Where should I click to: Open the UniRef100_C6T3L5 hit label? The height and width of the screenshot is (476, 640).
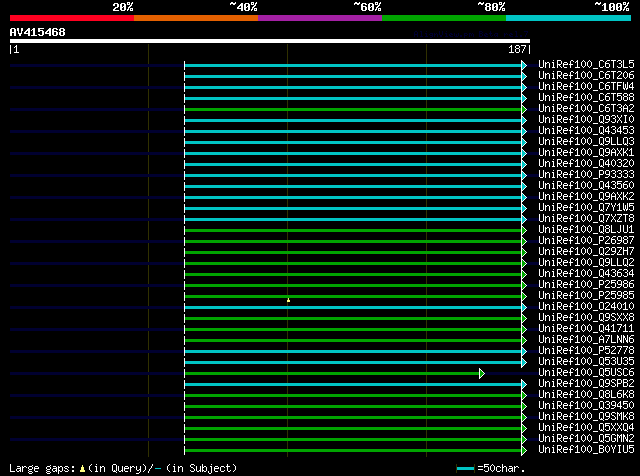click(x=586, y=65)
